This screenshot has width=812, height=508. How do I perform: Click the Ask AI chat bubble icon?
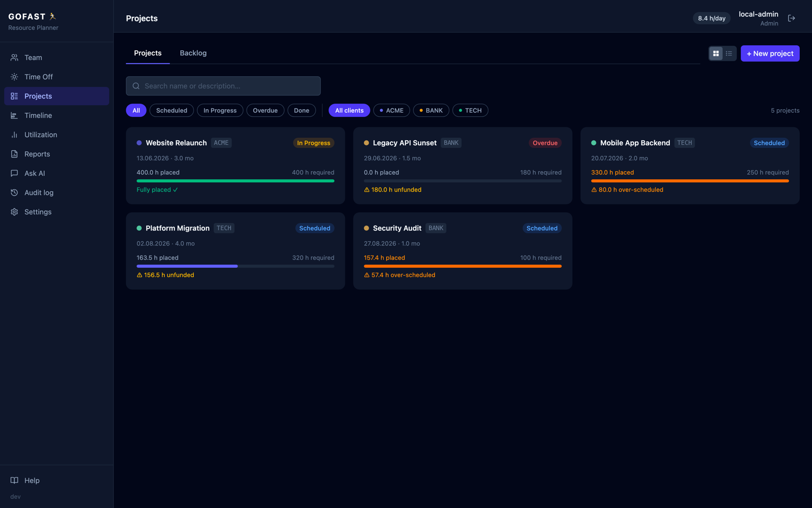point(14,173)
